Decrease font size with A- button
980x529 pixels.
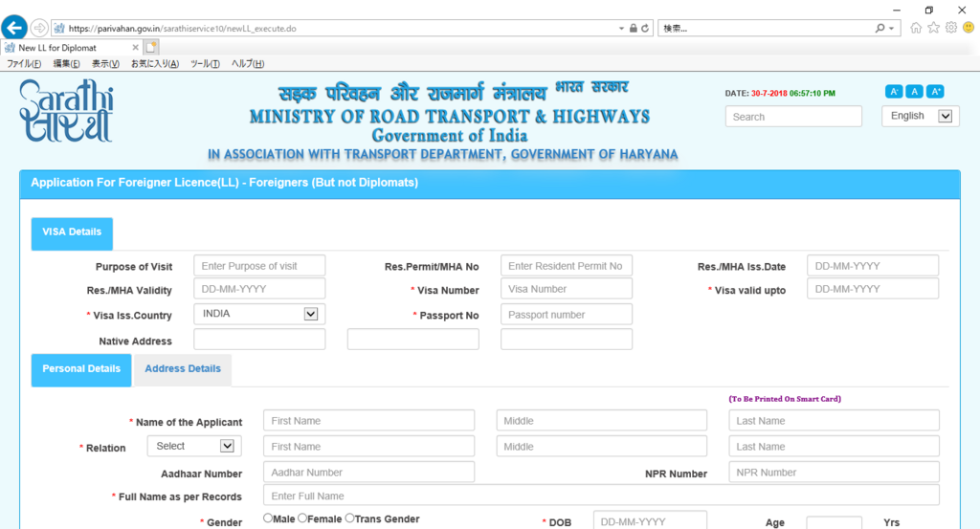(894, 92)
